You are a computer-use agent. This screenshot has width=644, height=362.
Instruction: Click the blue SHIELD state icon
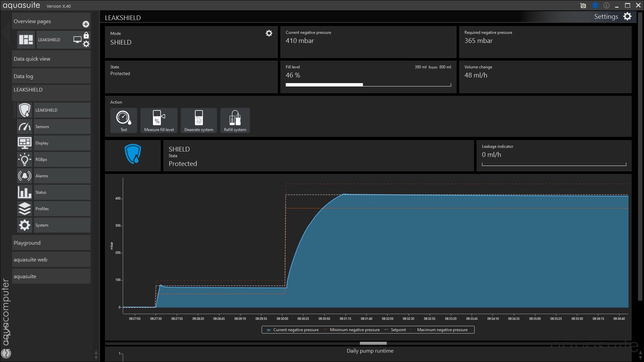coord(133,154)
